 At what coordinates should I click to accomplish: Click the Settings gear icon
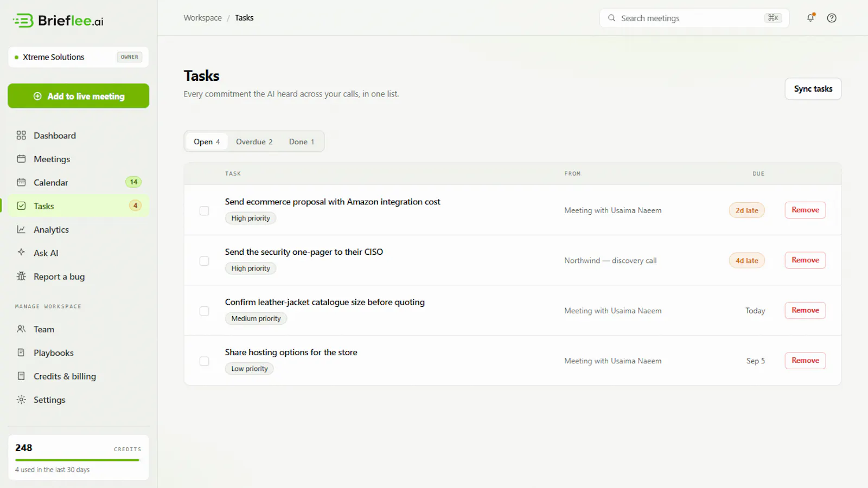(21, 400)
